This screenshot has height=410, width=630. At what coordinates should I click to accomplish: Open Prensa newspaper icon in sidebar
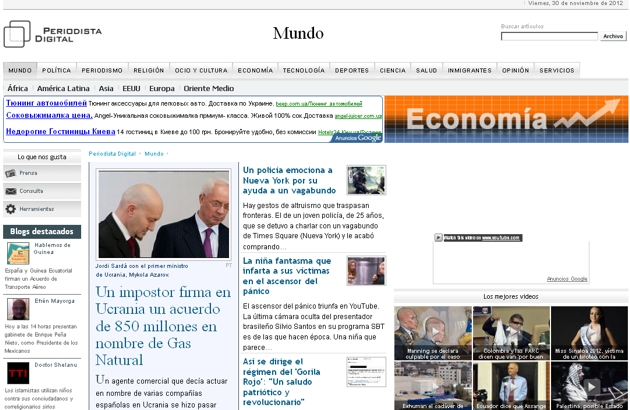(x=11, y=173)
